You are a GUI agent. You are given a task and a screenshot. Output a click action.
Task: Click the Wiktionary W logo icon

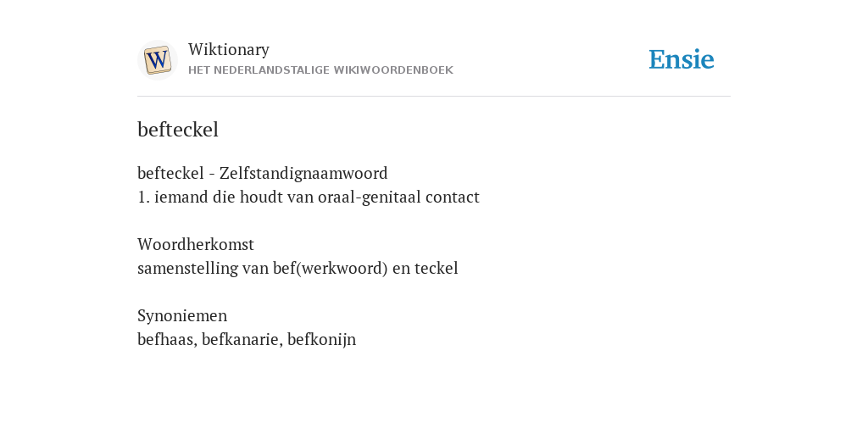[x=157, y=60]
